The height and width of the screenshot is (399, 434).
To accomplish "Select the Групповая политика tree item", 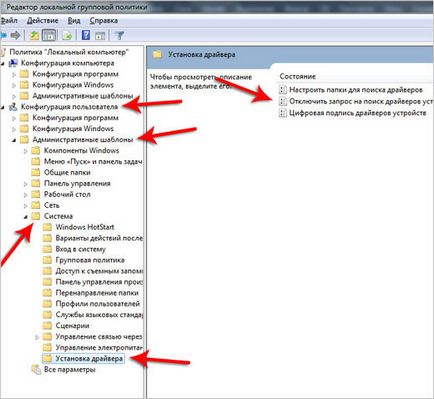I will pyautogui.click(x=90, y=260).
